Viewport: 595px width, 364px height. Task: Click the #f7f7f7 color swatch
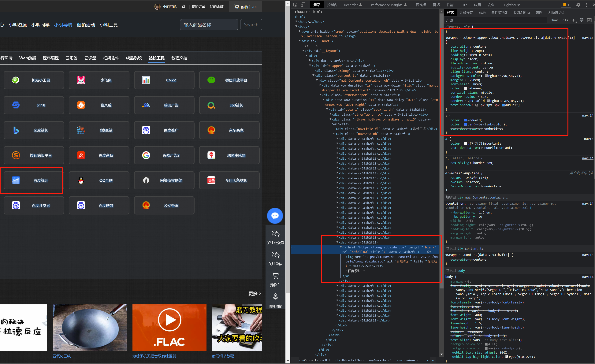466,144
